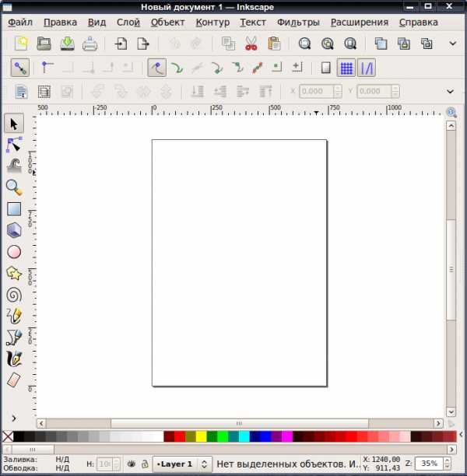Pick the Star polygon tool
Image resolution: width=467 pixels, height=476 pixels.
(14, 274)
